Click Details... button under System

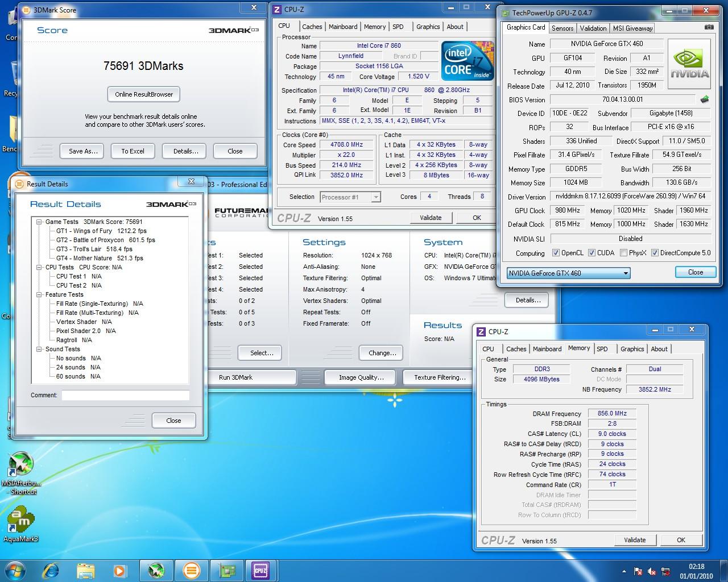click(528, 300)
